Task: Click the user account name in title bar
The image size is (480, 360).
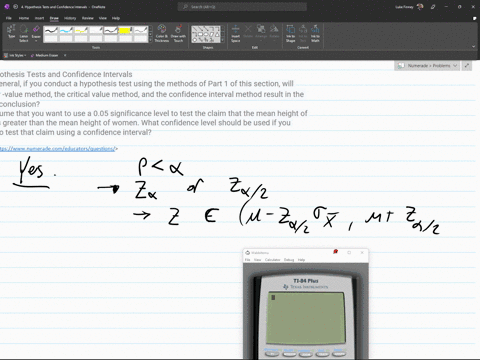Action: coord(404,7)
